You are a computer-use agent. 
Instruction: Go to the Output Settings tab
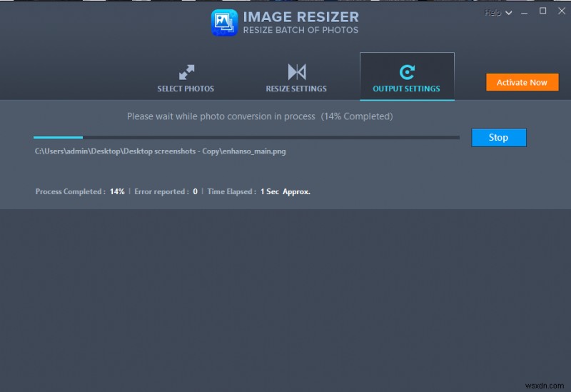pos(407,76)
